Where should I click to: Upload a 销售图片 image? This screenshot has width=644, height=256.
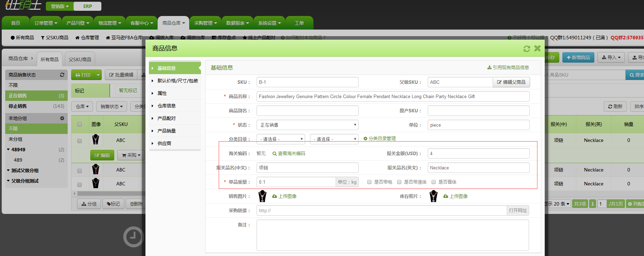click(284, 196)
